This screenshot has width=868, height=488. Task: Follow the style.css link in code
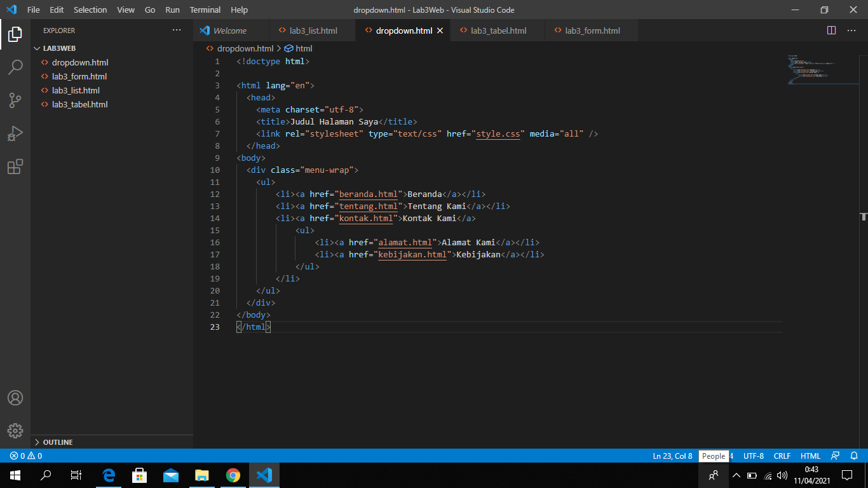[x=498, y=133]
